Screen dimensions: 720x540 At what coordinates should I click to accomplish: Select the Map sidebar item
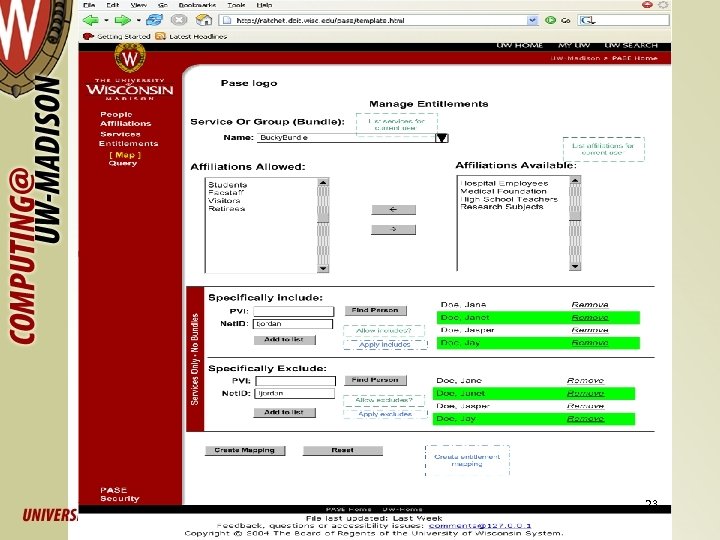pyautogui.click(x=125, y=155)
